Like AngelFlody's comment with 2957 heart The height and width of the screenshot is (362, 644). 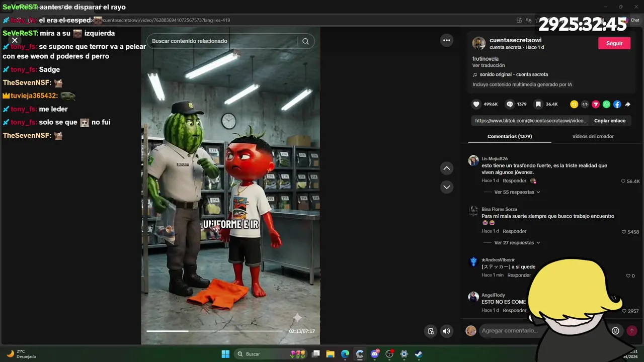pyautogui.click(x=624, y=311)
